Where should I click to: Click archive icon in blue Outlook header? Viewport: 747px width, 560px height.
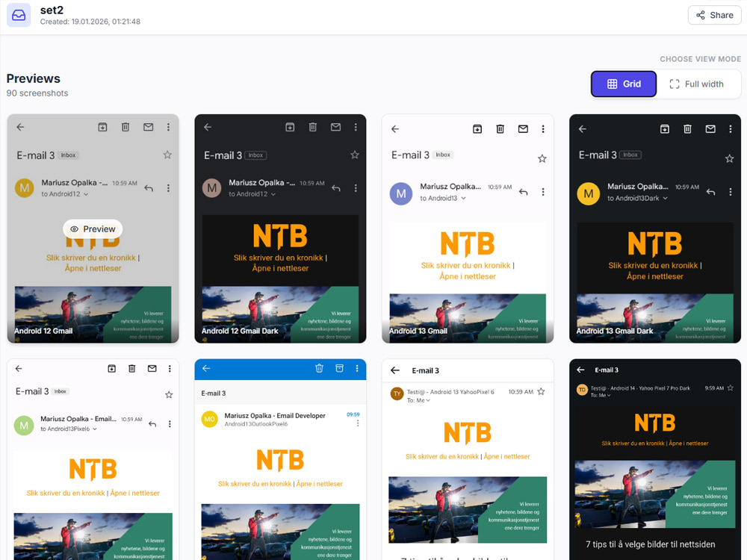[339, 368]
